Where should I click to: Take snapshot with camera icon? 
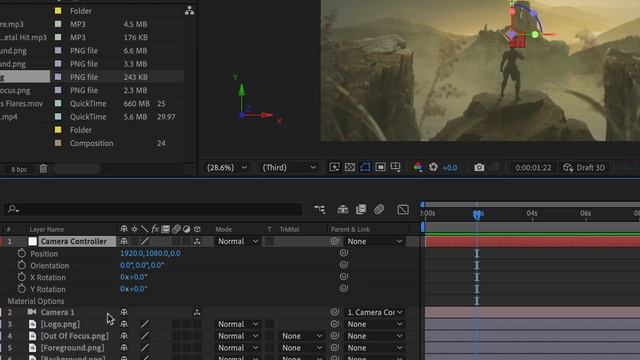click(479, 167)
